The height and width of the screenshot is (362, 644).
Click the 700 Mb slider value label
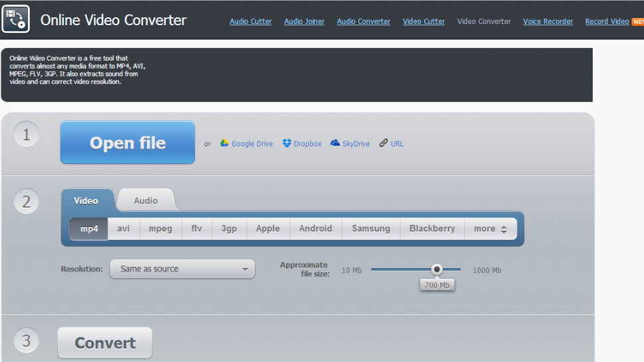(x=437, y=285)
